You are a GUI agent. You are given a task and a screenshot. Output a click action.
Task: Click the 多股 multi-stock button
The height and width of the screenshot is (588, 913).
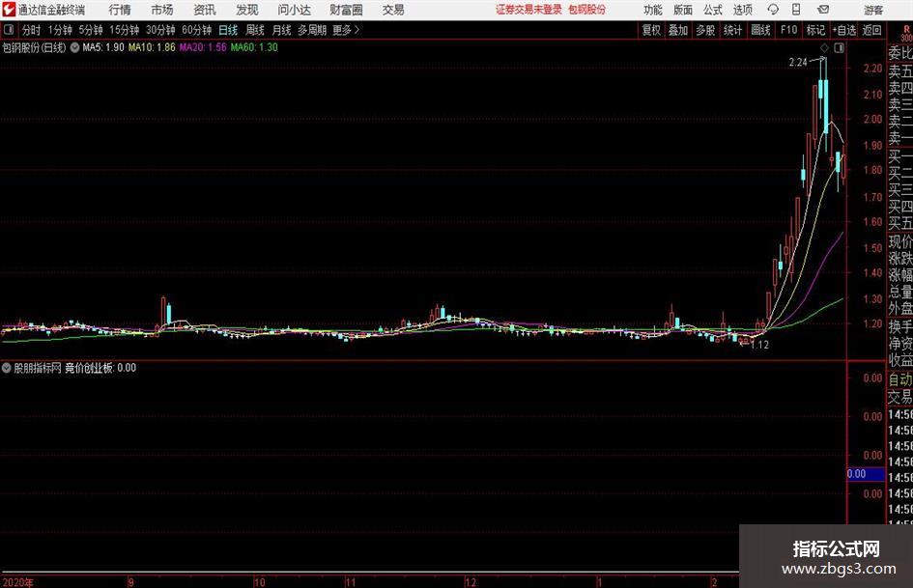705,30
